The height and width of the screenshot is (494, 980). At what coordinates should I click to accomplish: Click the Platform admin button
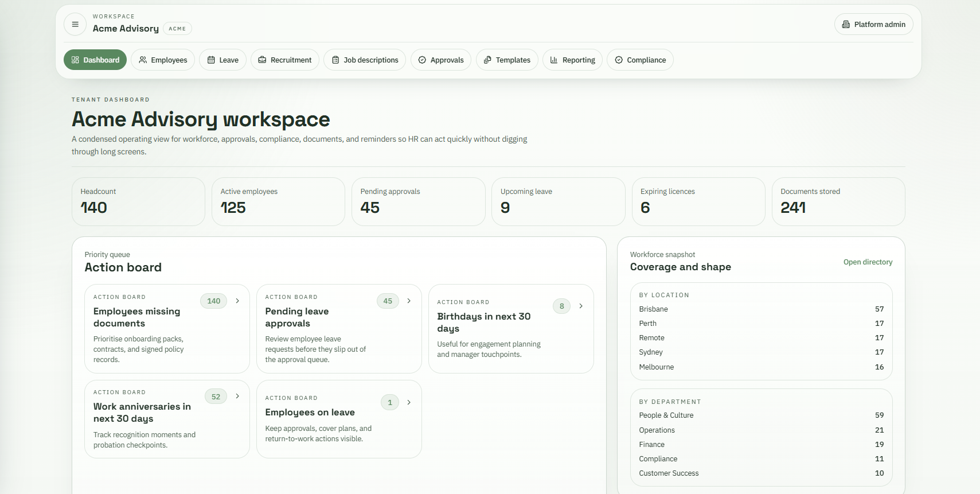pos(873,25)
